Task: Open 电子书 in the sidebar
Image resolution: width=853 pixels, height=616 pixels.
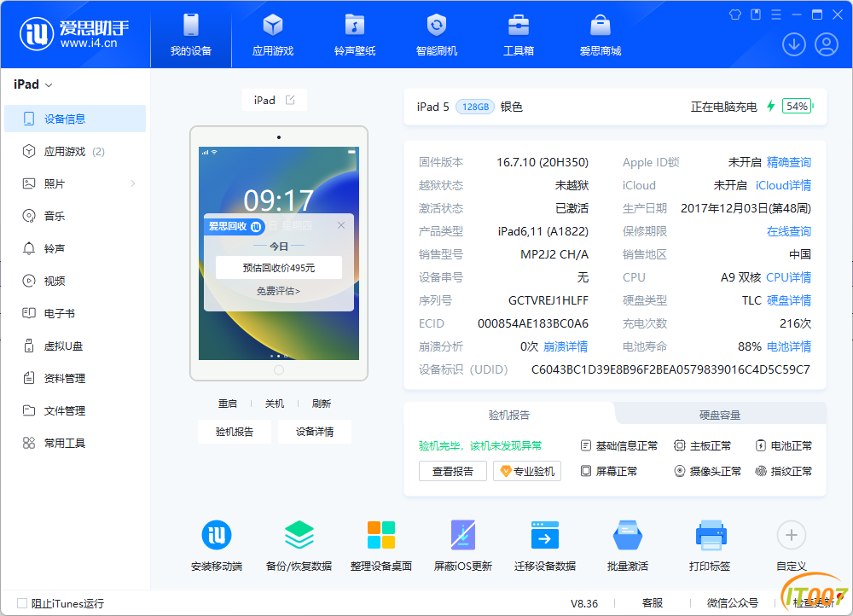Action: point(75,313)
